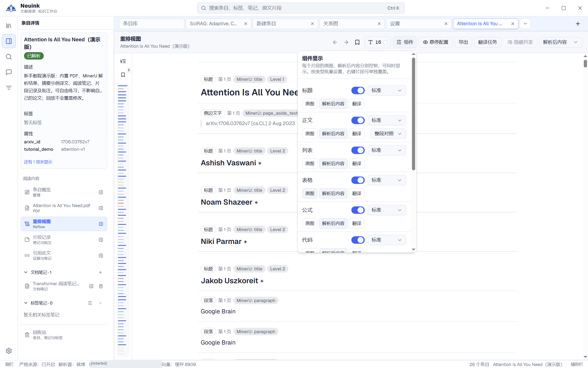Select 原图 under the 表格 row
This screenshot has height=368, width=588.
310,194
